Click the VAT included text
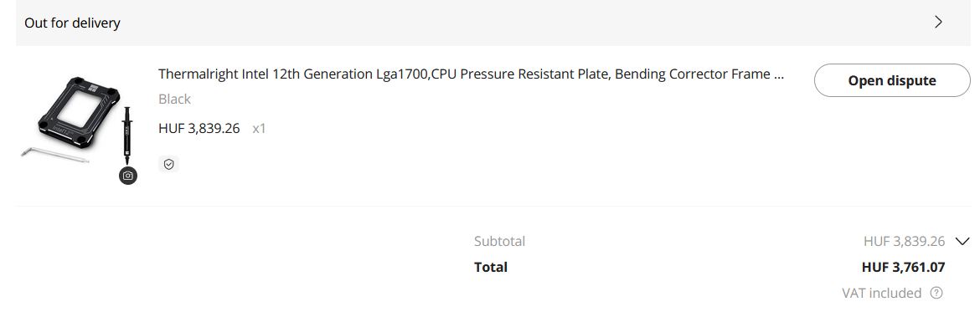 click(881, 293)
